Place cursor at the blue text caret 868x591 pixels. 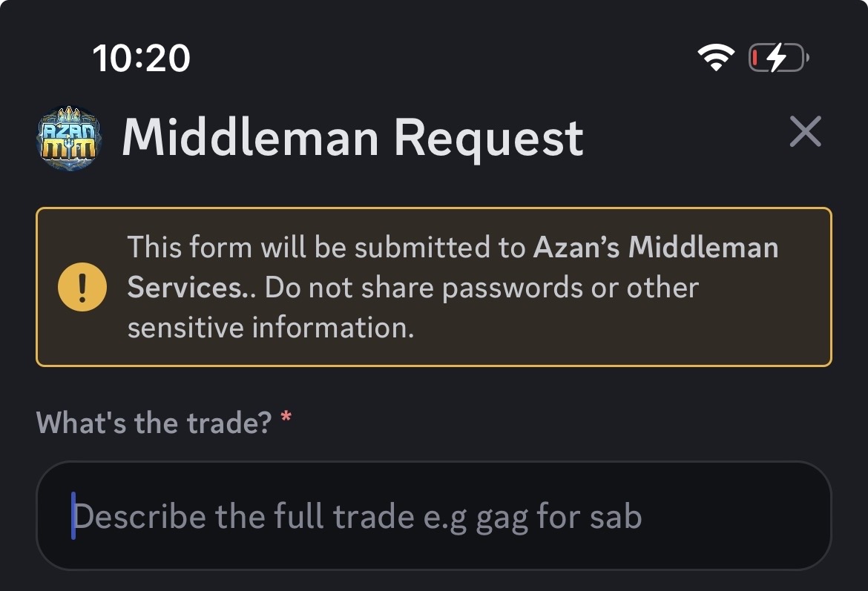click(73, 516)
